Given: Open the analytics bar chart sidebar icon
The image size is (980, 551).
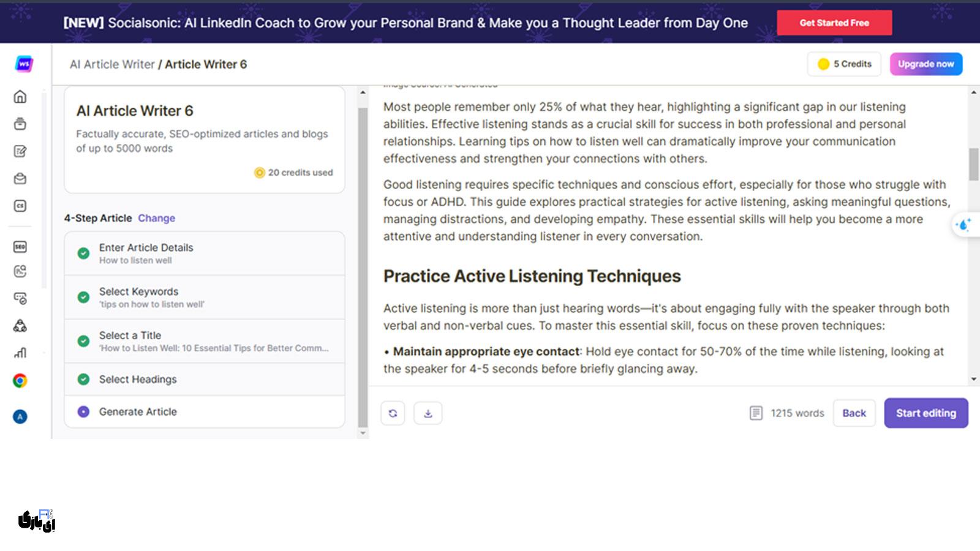Looking at the screenshot, I should 20,353.
